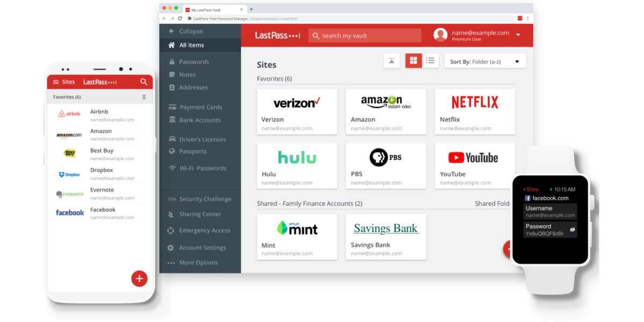Open the Notes sidebar icon
This screenshot has height=322, width=644.
[x=172, y=75]
